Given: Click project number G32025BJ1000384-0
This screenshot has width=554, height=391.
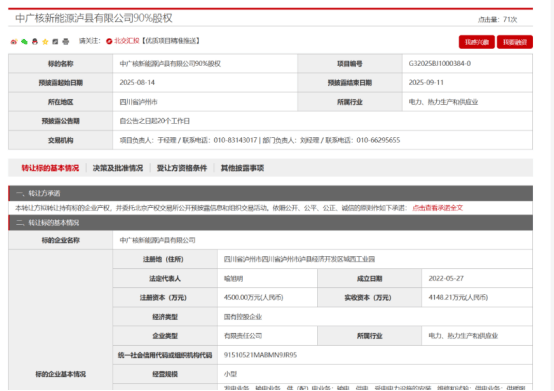Looking at the screenshot, I should [x=440, y=64].
